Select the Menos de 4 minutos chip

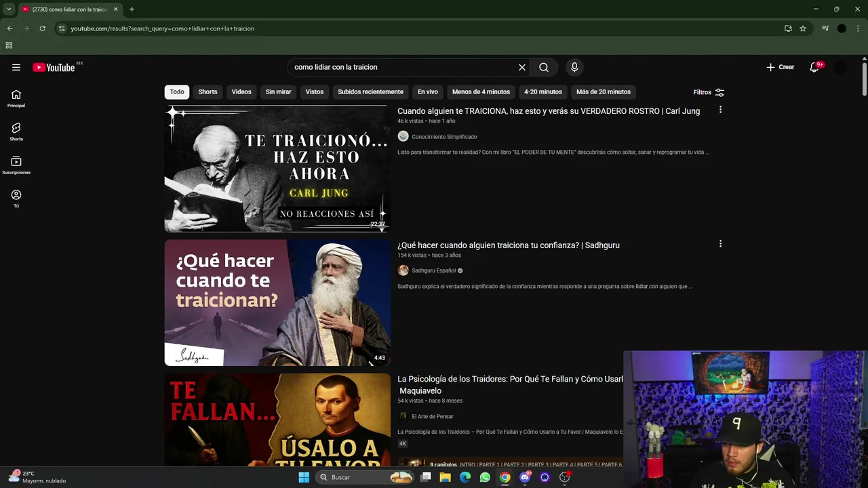[481, 91]
